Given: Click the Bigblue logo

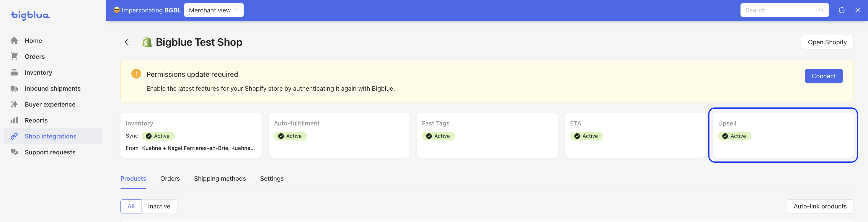Looking at the screenshot, I should click(x=30, y=15).
